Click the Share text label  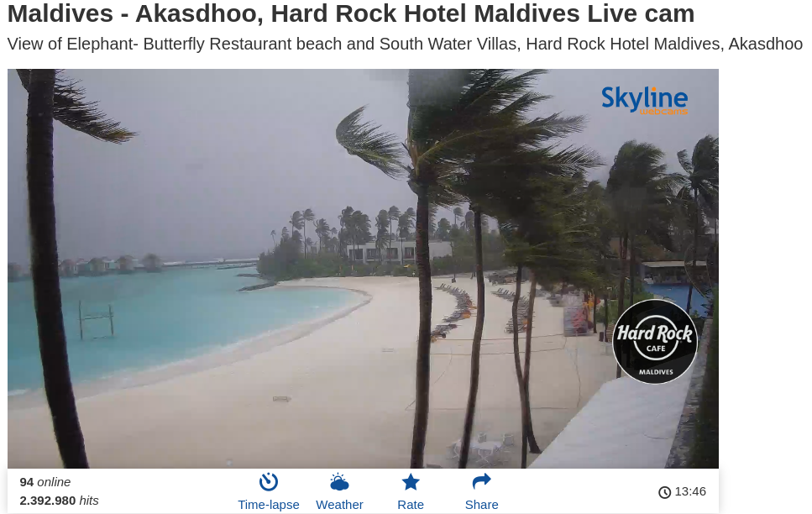[482, 505]
